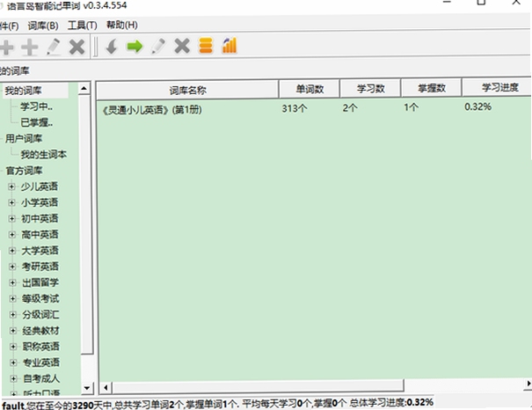Click the second gray X delete icon

[182, 46]
